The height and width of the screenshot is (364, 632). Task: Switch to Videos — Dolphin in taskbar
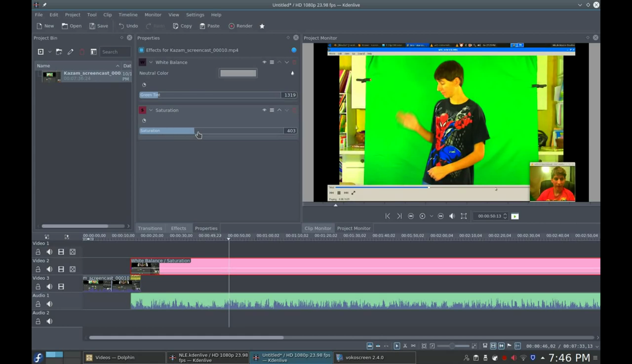[x=124, y=358]
